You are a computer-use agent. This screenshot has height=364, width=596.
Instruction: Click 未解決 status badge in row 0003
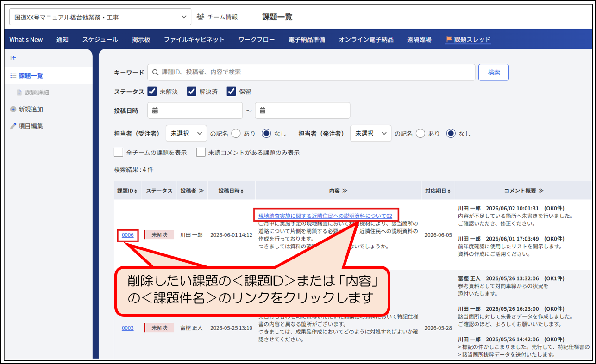click(x=159, y=328)
